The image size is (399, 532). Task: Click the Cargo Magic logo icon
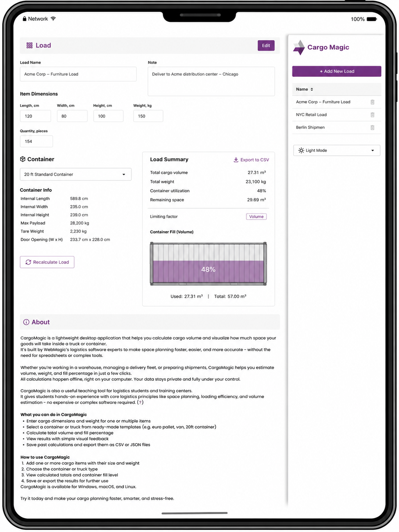click(x=299, y=47)
